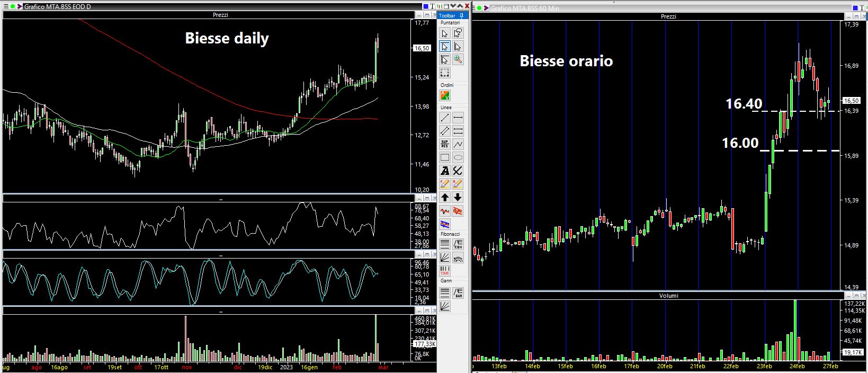Select the black up arrow marker tool
This screenshot has width=868, height=373.
pos(445,197)
